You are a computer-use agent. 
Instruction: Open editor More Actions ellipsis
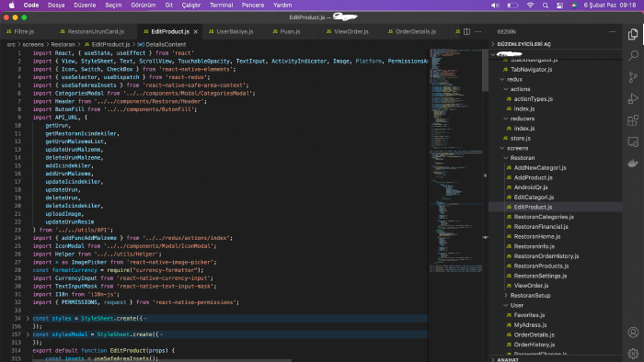(x=478, y=31)
